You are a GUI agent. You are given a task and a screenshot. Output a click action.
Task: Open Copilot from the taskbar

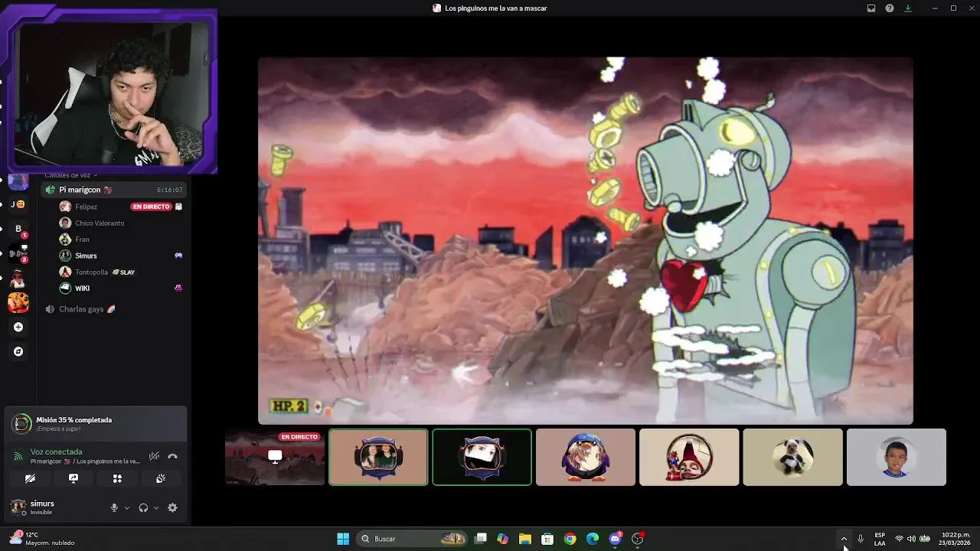[502, 539]
